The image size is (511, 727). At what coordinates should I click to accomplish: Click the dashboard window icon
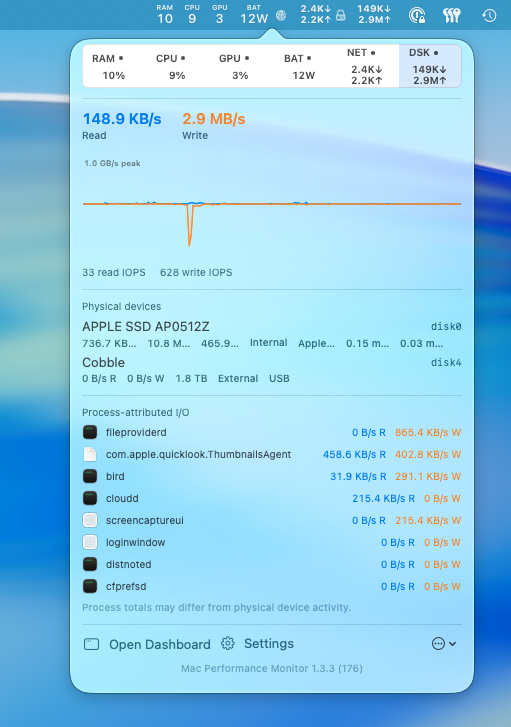click(91, 644)
